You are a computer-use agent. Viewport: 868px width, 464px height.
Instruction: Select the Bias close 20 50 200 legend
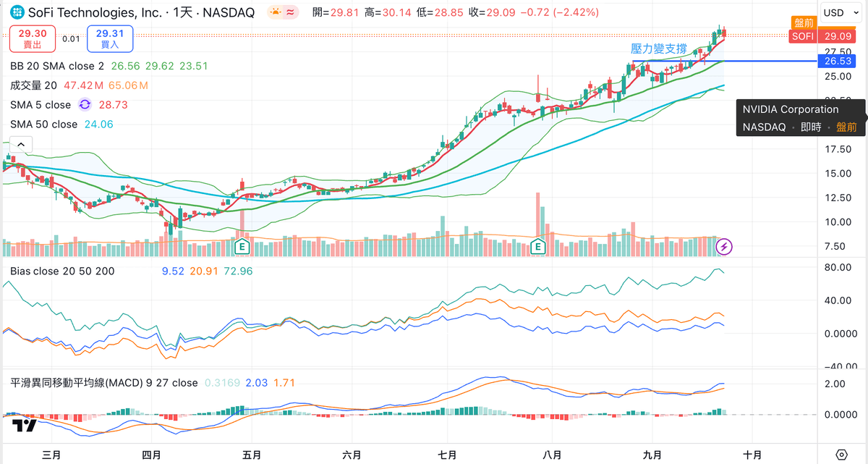(61, 271)
